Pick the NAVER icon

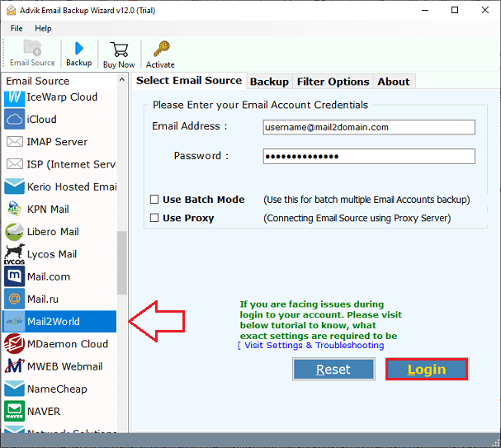(x=14, y=411)
